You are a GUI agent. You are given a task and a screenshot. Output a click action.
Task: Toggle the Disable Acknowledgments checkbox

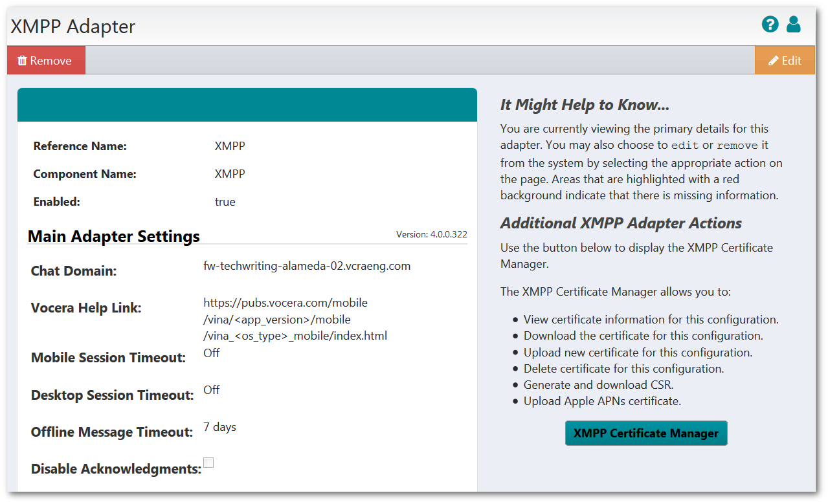click(208, 463)
